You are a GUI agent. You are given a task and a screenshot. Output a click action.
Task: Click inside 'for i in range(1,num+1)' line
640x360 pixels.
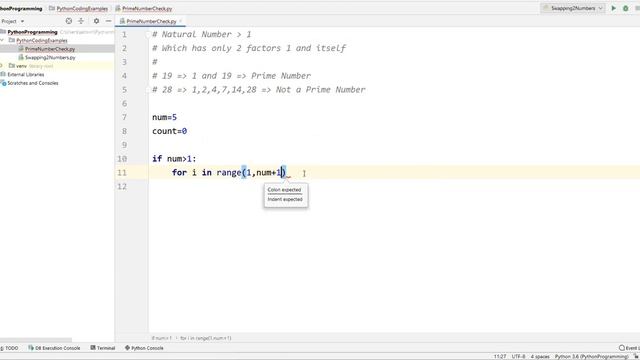(229, 173)
